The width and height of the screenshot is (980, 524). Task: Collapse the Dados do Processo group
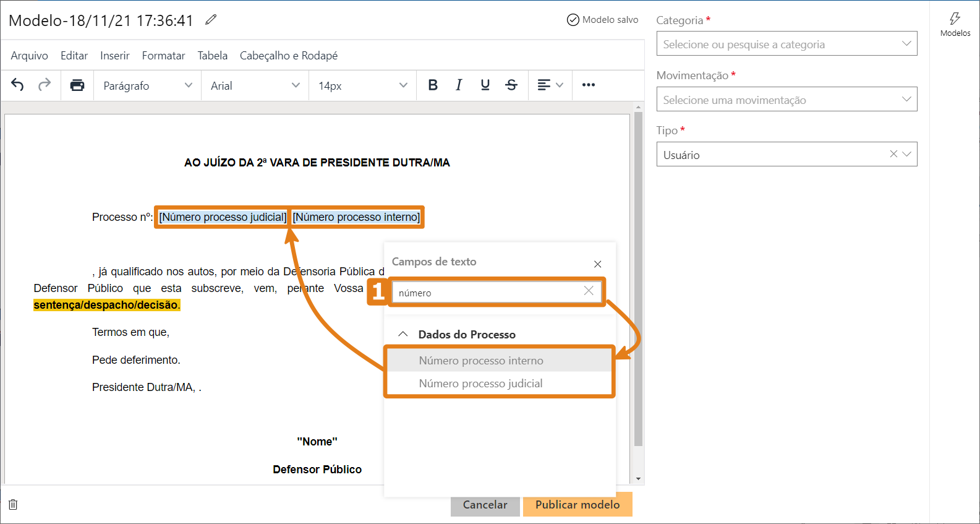pos(403,334)
